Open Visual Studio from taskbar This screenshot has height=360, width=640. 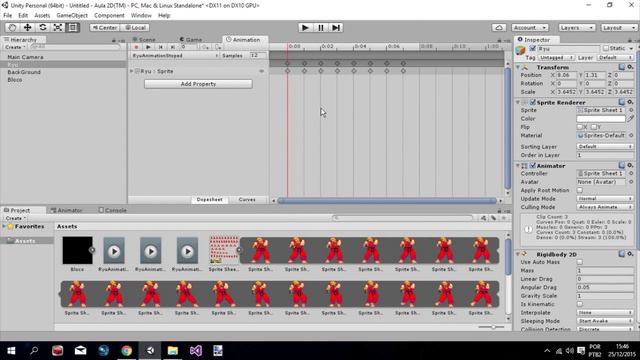(x=196, y=350)
